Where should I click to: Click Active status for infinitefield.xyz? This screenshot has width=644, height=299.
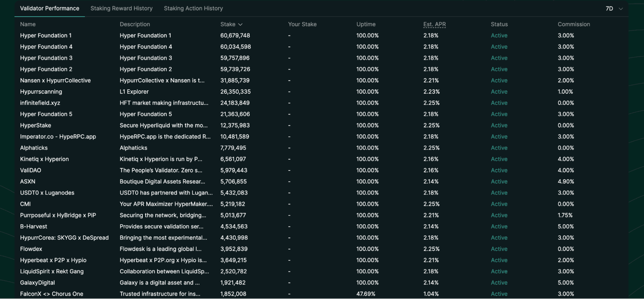click(499, 103)
